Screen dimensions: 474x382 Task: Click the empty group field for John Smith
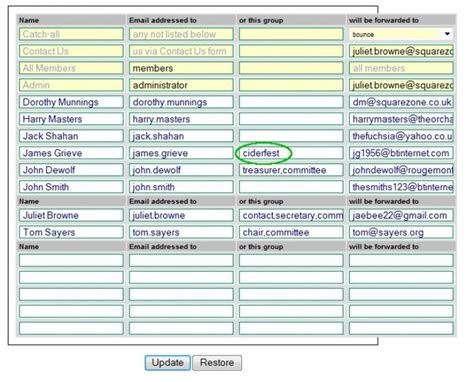291,187
